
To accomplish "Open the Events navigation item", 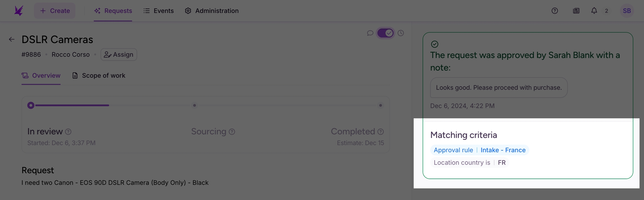I will tap(158, 11).
